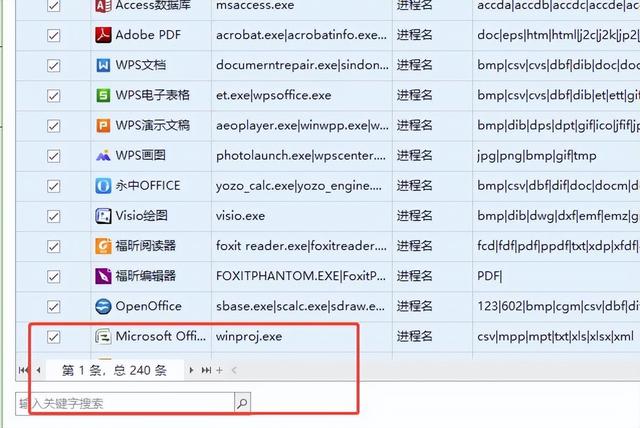Select the OpenOffice name text

(x=149, y=306)
